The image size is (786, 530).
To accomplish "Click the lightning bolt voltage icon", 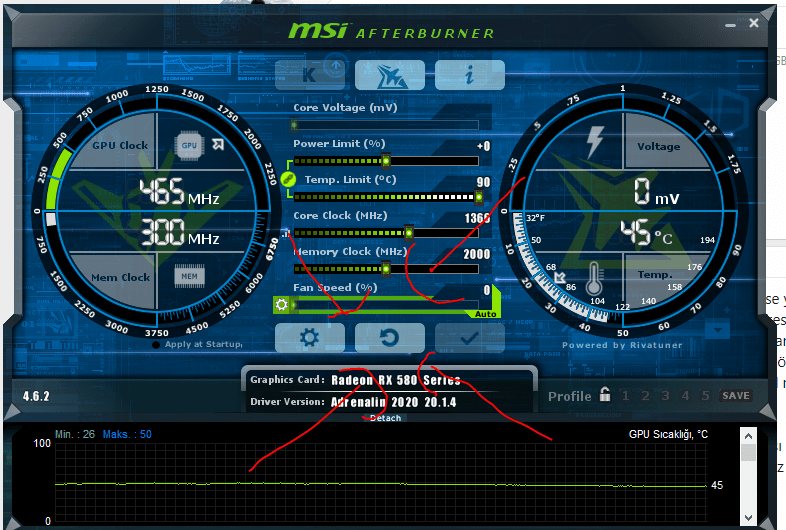I will [x=595, y=142].
